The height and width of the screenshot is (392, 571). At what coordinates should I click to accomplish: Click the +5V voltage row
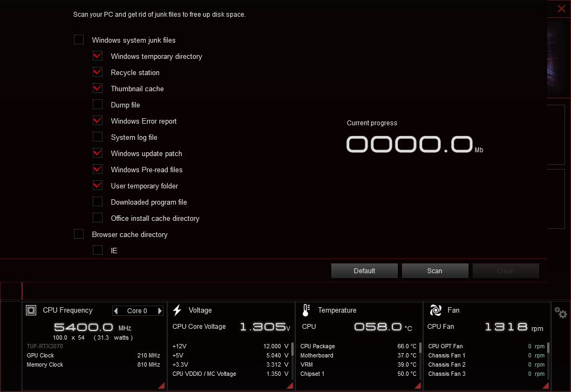click(x=230, y=355)
